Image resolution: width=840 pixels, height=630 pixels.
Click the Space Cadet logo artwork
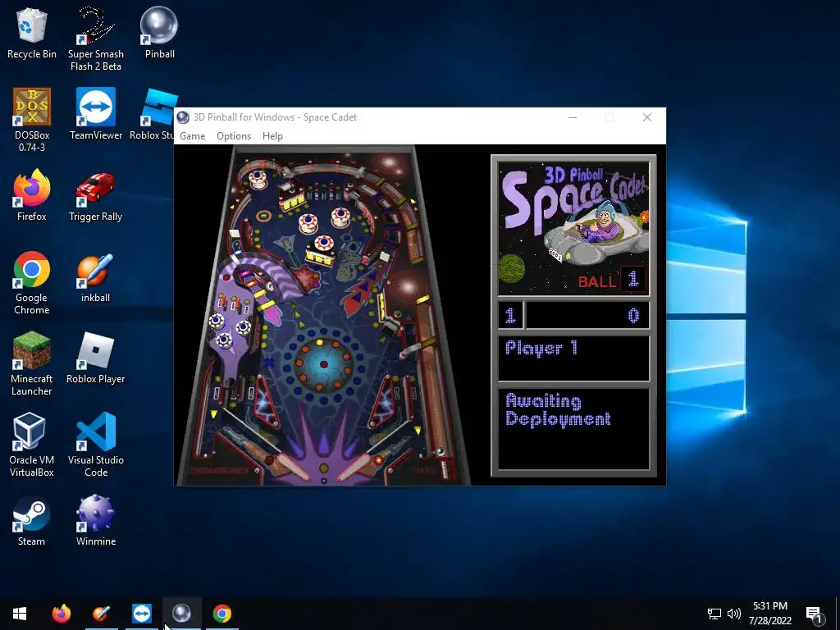(573, 229)
